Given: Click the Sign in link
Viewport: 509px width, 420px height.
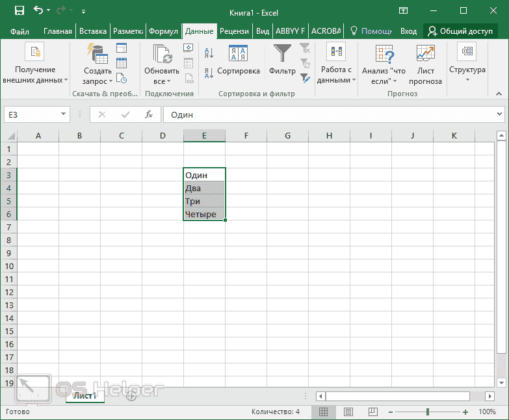Looking at the screenshot, I should point(408,31).
